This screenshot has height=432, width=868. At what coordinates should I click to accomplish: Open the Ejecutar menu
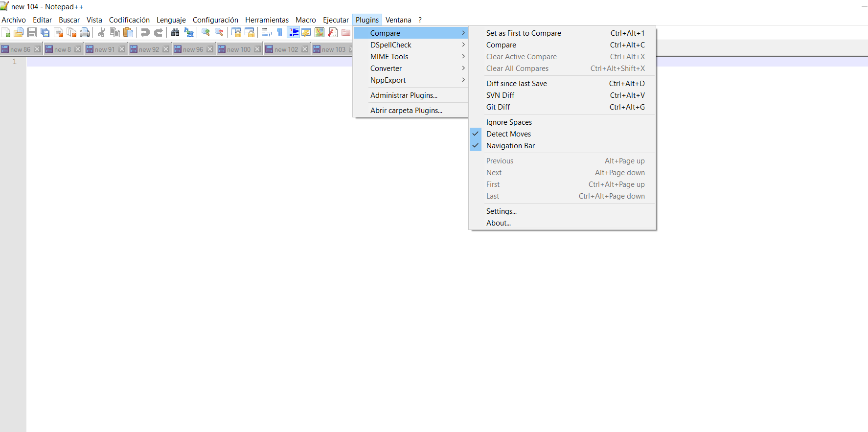[x=336, y=20]
